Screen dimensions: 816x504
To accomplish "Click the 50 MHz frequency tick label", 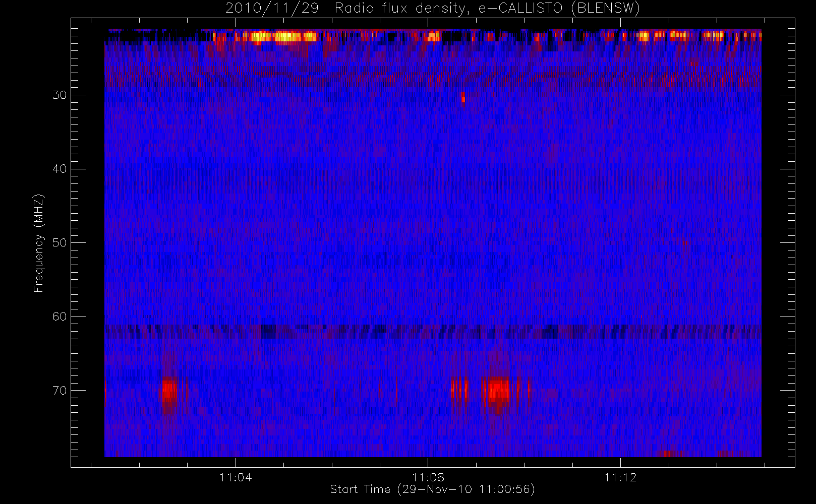I will [60, 242].
